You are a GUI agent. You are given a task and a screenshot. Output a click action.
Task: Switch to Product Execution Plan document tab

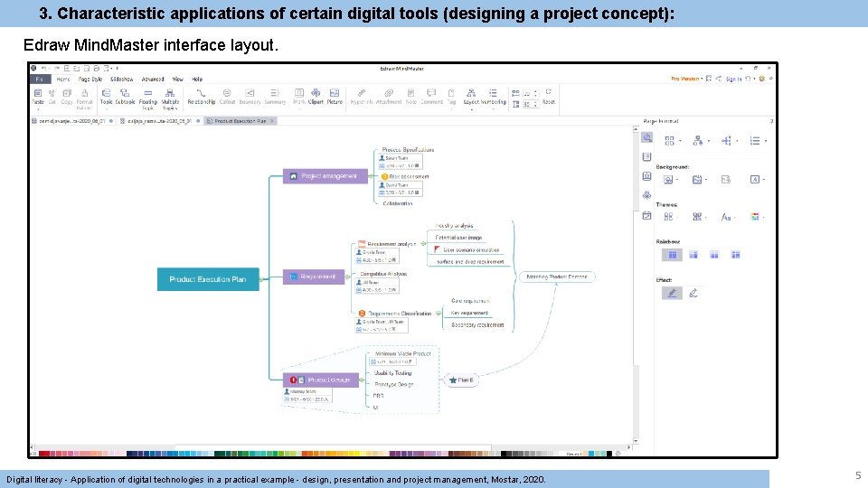241,120
